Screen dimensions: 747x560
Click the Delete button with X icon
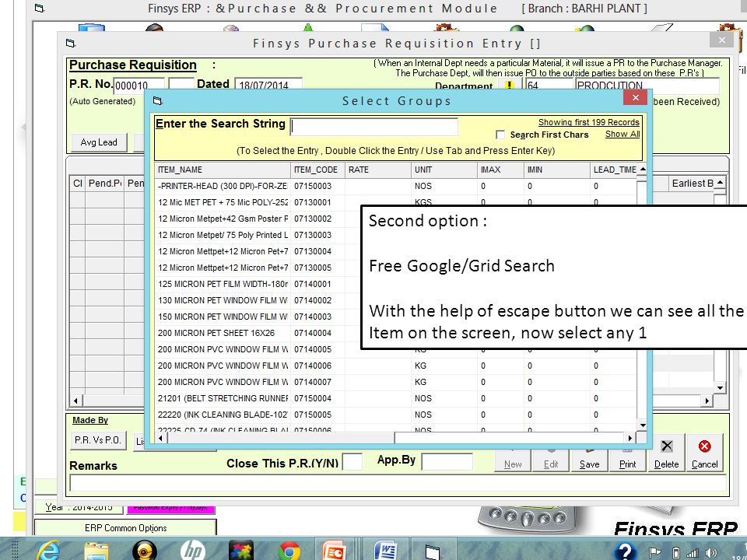pos(666,453)
